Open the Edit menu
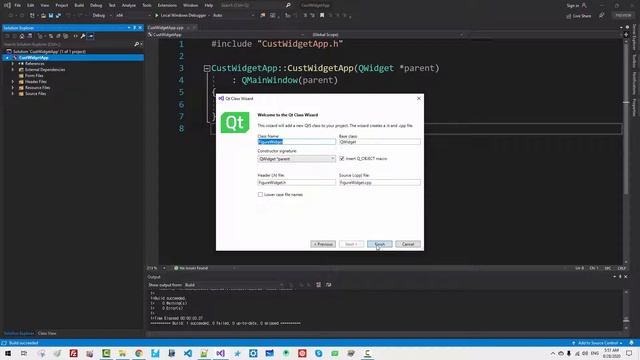This screenshot has height=360, width=640. pos(31,5)
